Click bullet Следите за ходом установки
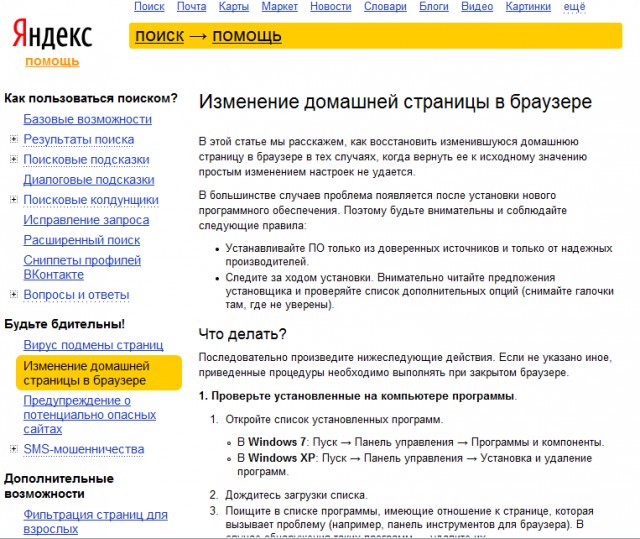640x539 pixels. [300, 277]
